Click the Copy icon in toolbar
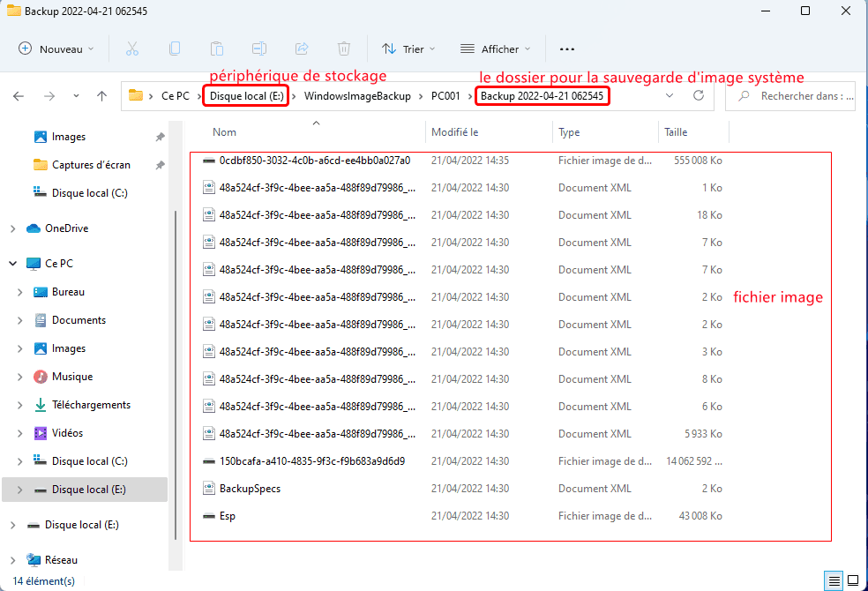This screenshot has width=868, height=591. 175,49
